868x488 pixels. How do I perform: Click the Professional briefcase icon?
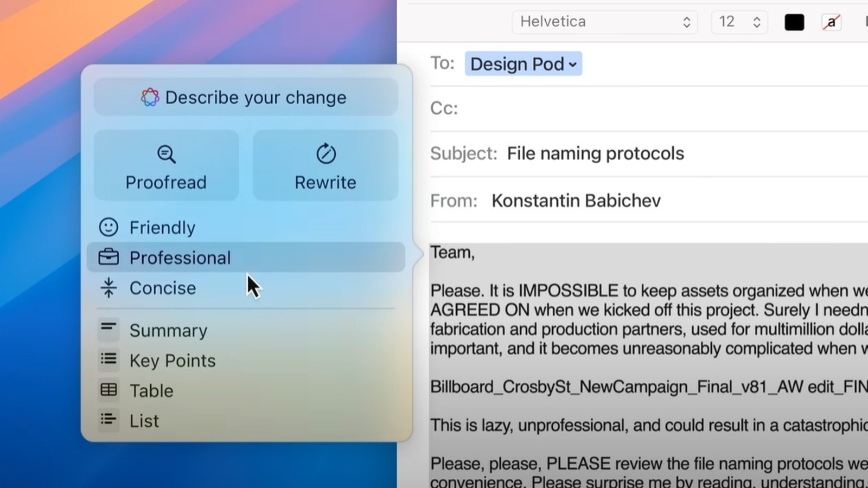click(x=108, y=257)
